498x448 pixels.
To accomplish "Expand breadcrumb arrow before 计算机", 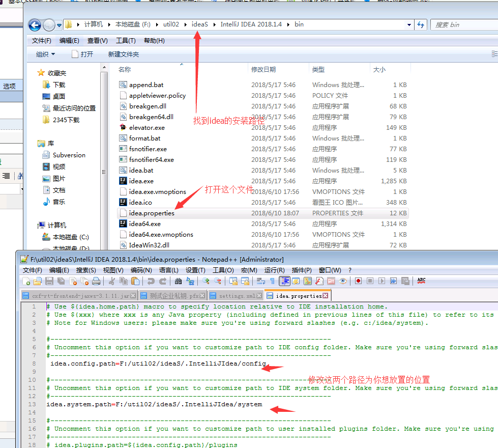I will pyautogui.click(x=78, y=24).
